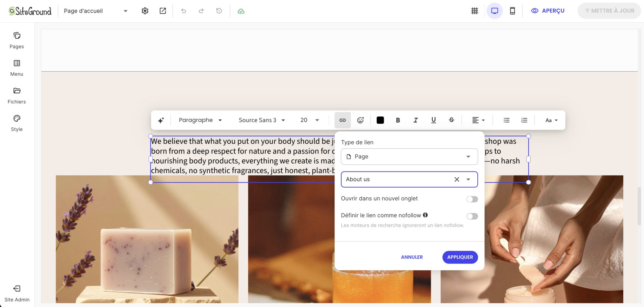Toggle italic text formatting
The height and width of the screenshot is (307, 644).
click(416, 120)
